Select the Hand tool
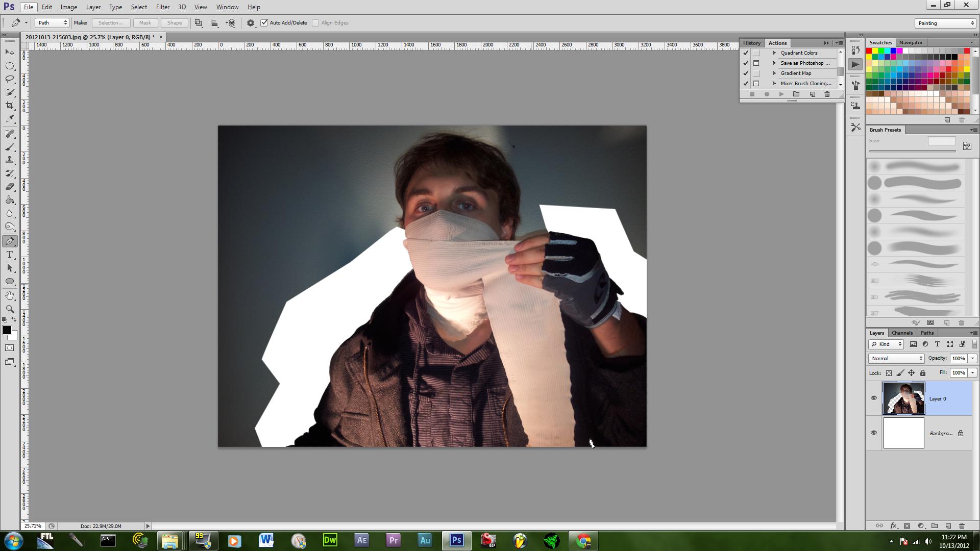This screenshot has width=980, height=551. pos(10,296)
